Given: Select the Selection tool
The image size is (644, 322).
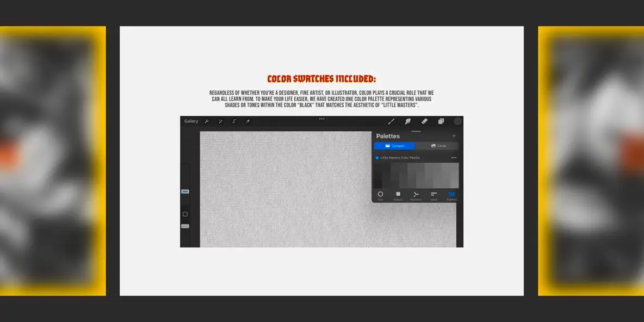Looking at the screenshot, I should [234, 121].
